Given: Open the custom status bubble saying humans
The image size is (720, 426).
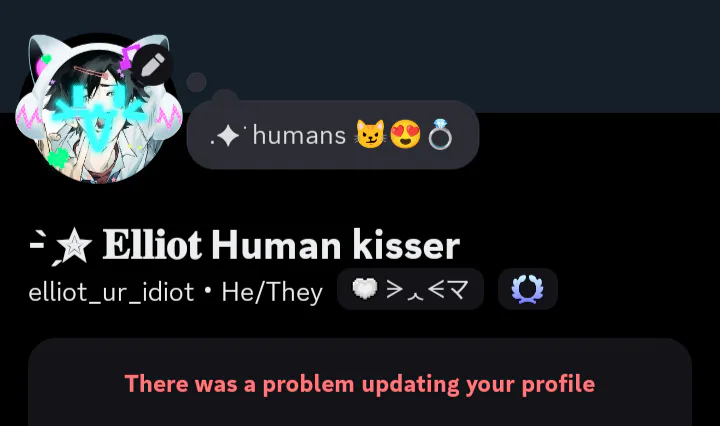Looking at the screenshot, I should click(333, 135).
